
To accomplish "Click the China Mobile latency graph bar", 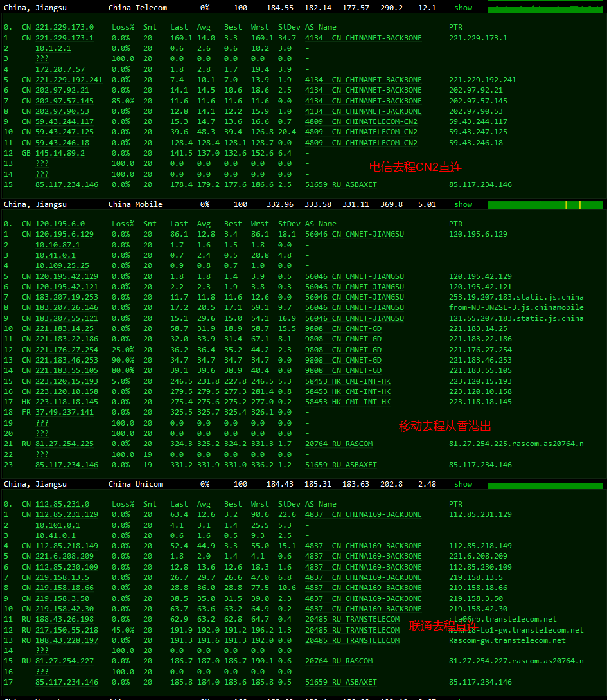I will point(545,204).
